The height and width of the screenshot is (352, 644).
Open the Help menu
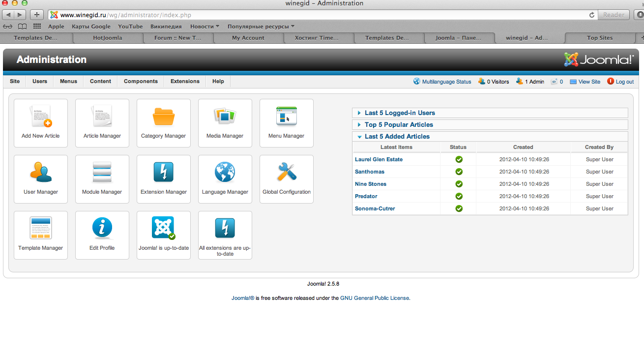coord(218,81)
